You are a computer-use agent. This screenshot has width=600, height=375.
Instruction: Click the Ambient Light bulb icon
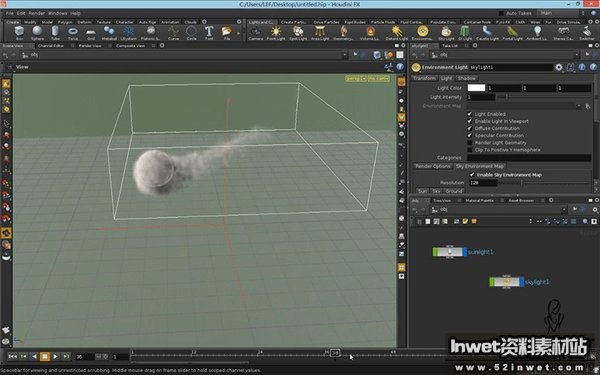point(537,33)
